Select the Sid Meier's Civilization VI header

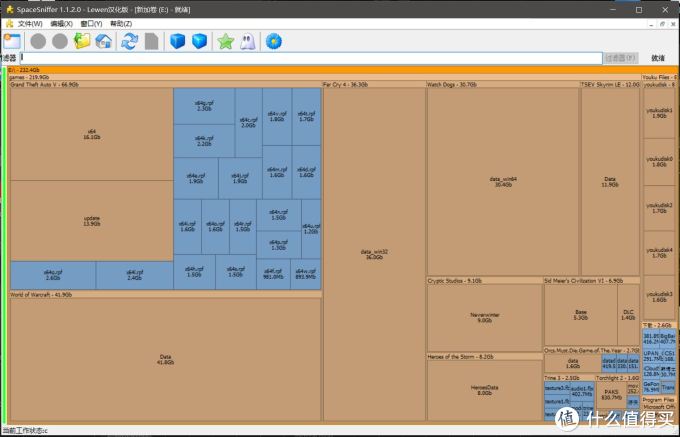coord(592,281)
